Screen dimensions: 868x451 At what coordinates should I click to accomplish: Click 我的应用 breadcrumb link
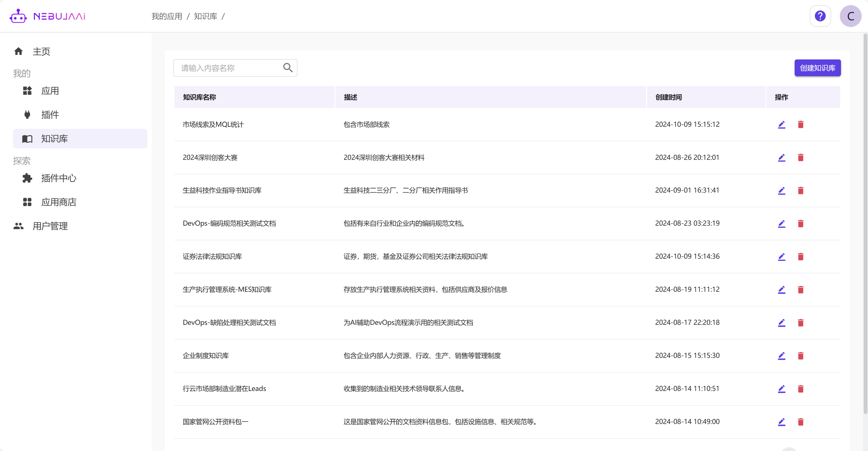pos(166,16)
